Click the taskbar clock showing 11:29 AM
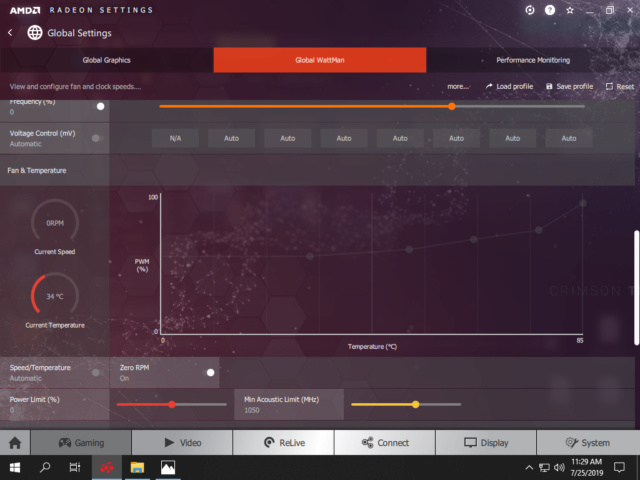The height and width of the screenshot is (480, 640). pos(587,467)
